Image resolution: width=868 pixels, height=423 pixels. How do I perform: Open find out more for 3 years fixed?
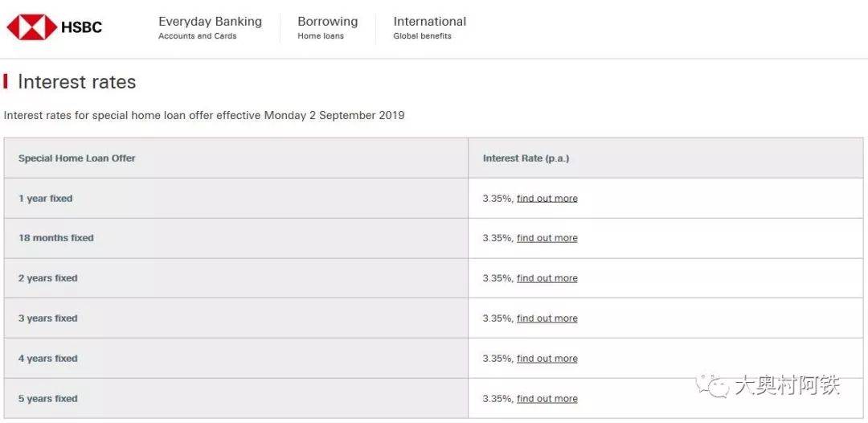547,318
